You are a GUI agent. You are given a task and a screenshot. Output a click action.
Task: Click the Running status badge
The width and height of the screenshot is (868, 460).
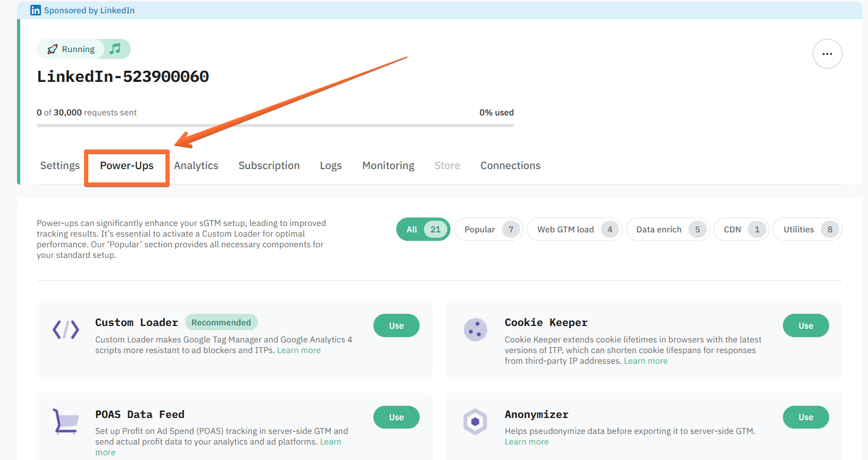point(71,49)
